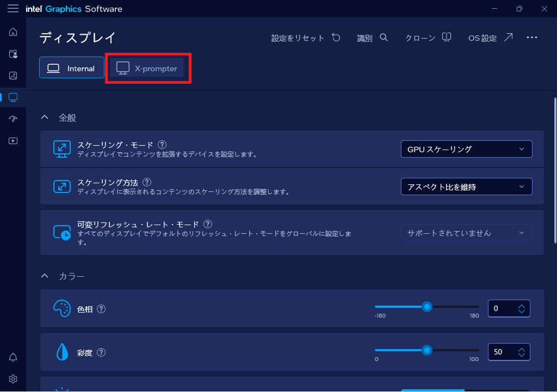Open the performance gauge sidebar icon
The image size is (557, 392).
coord(13,119)
